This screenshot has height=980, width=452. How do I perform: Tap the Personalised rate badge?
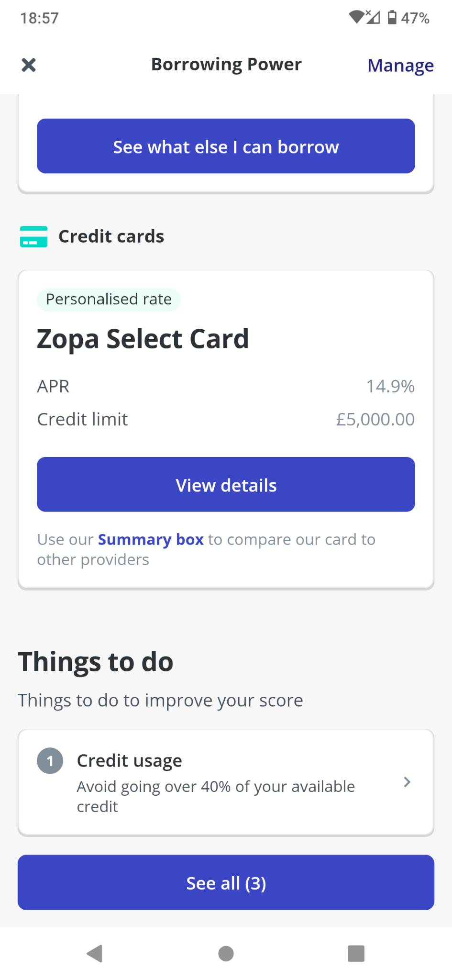click(x=109, y=299)
